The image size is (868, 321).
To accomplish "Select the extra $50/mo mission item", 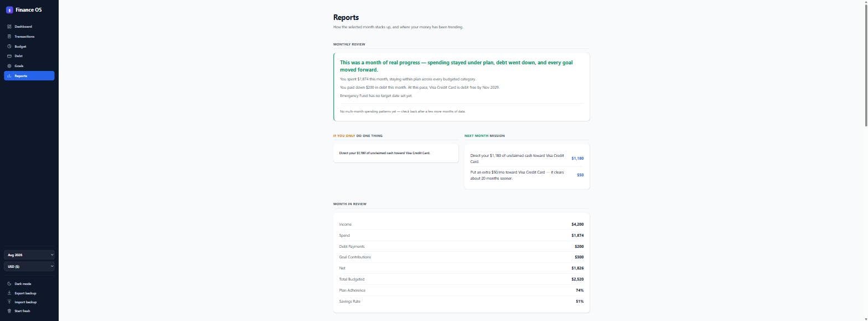I will [x=526, y=175].
